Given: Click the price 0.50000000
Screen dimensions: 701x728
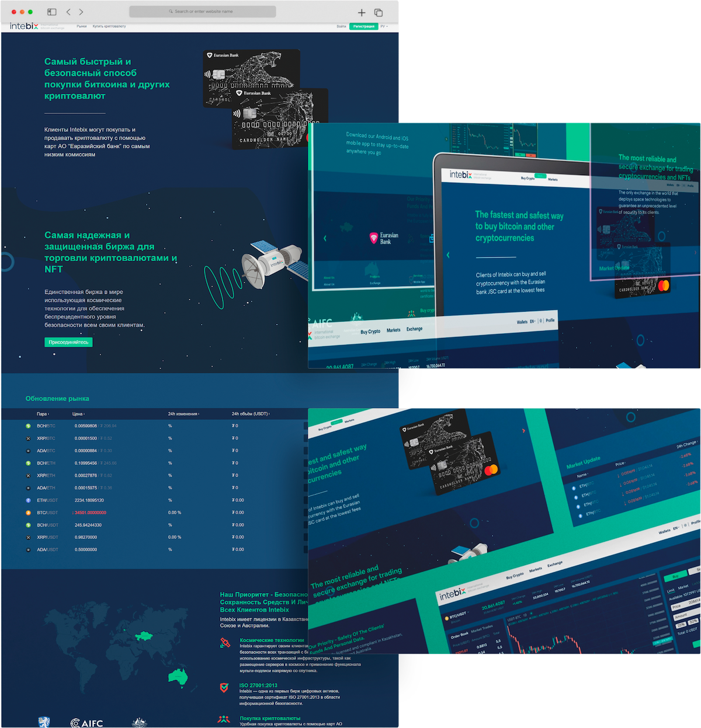Looking at the screenshot, I should tap(86, 549).
